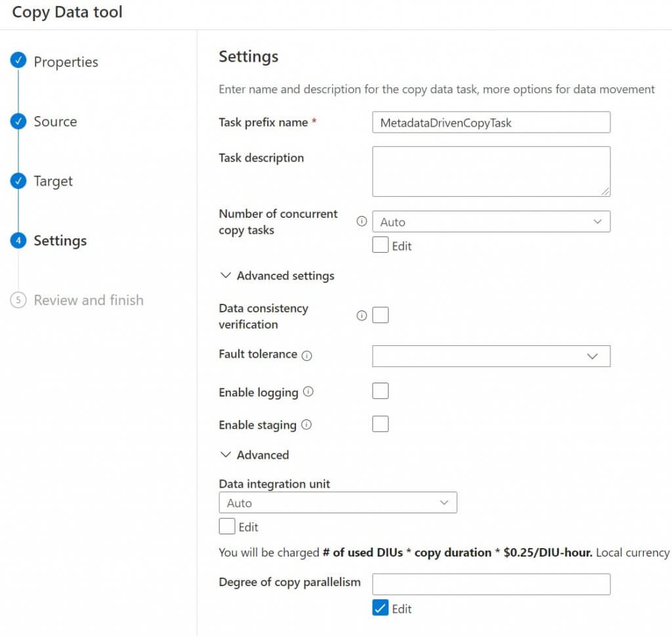
Task: Open the Number of concurrent copy tasks dropdown
Action: pyautogui.click(x=491, y=222)
